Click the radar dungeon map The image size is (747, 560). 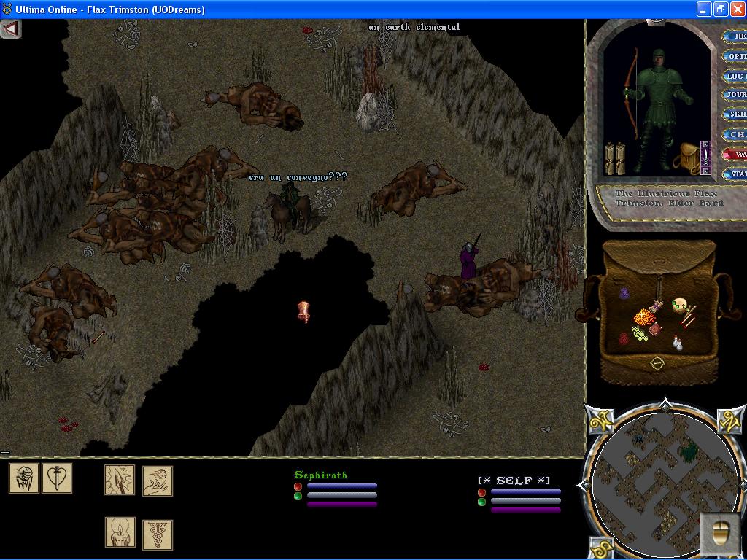click(x=665, y=485)
